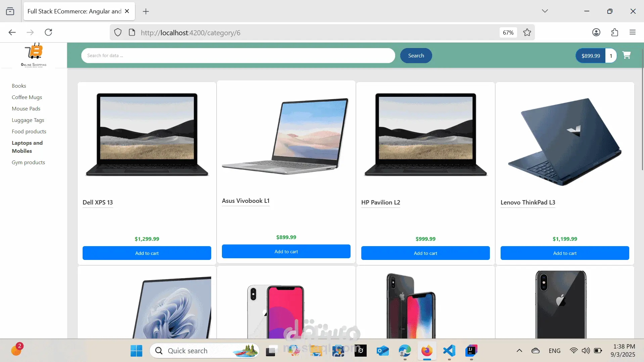Open the Firefox account menu
Image resolution: width=644 pixels, height=362 pixels.
coord(596,32)
